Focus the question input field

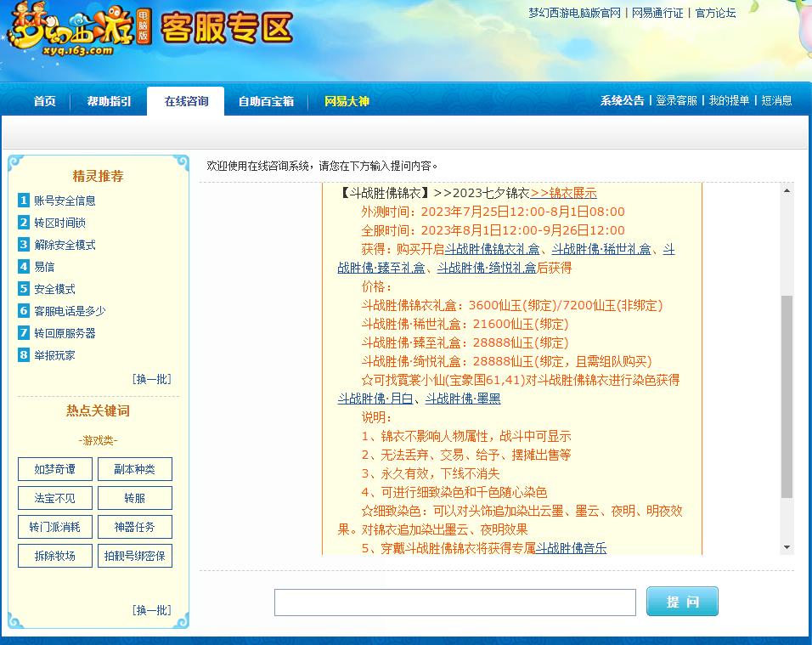[454, 602]
